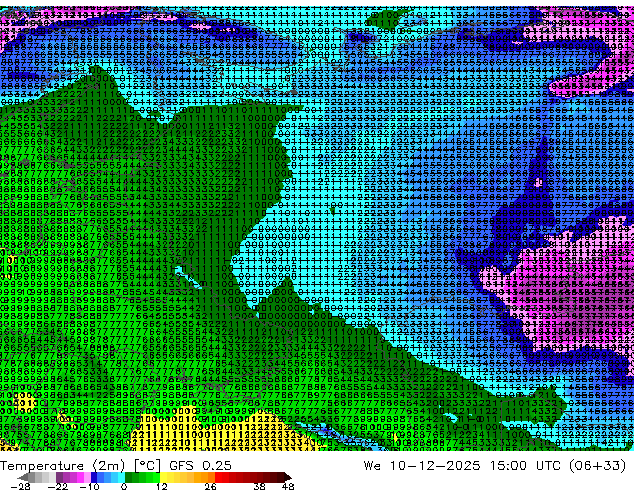Click the bright green swatch left of 12

(x=156, y=477)
